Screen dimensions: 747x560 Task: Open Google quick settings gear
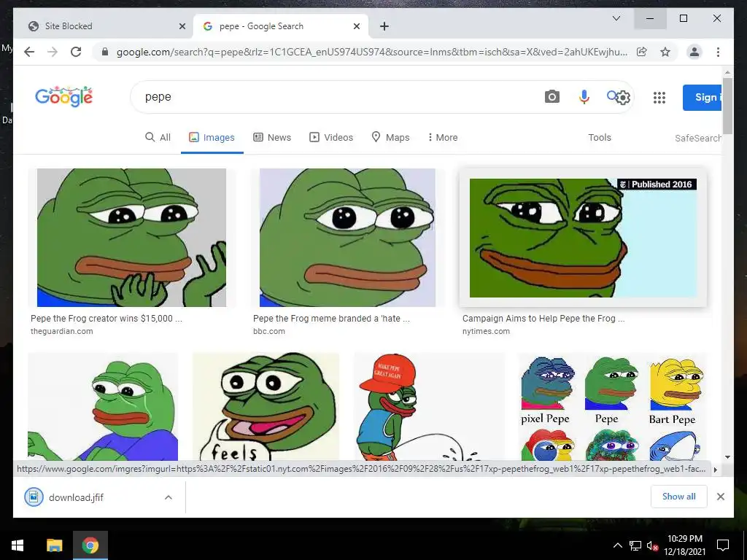click(x=623, y=98)
